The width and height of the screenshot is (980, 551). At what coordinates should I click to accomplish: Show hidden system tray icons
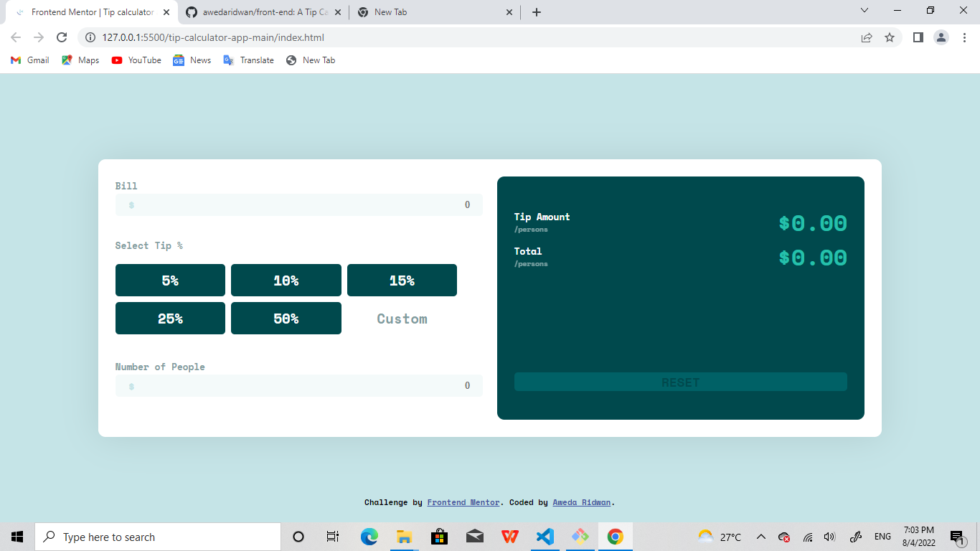[761, 537]
